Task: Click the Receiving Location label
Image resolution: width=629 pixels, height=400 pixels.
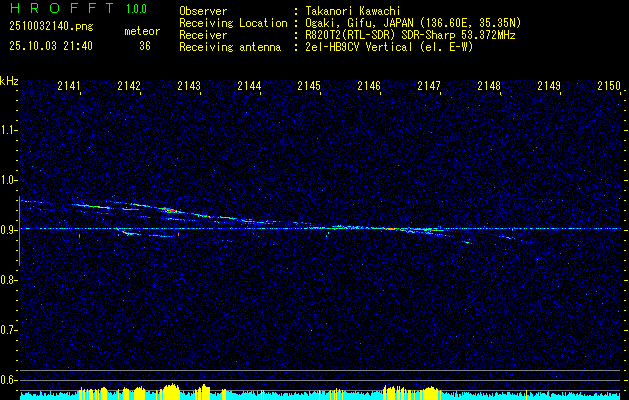Action: pyautogui.click(x=233, y=23)
